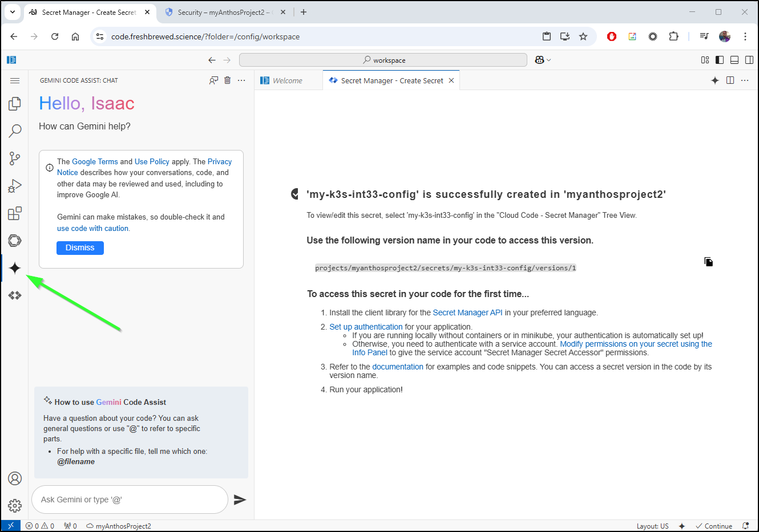
Task: Open the Chrome three-dot menu
Action: pos(745,36)
